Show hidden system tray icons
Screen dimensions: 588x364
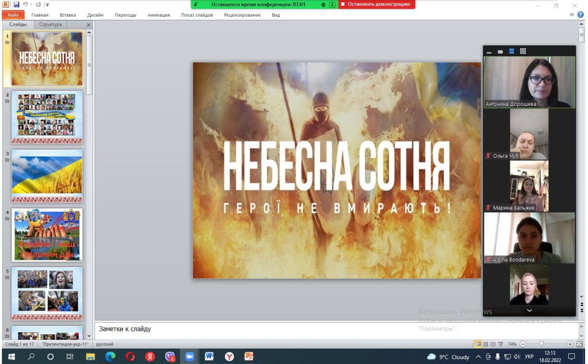478,357
